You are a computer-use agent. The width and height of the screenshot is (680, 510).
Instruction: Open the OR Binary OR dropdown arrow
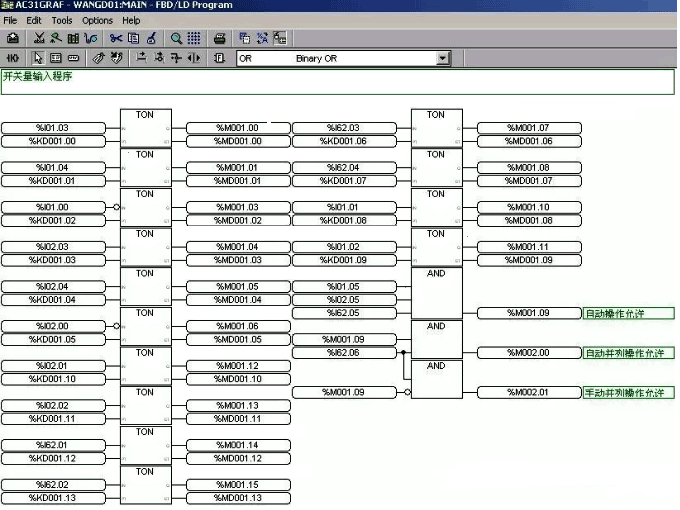click(x=442, y=59)
